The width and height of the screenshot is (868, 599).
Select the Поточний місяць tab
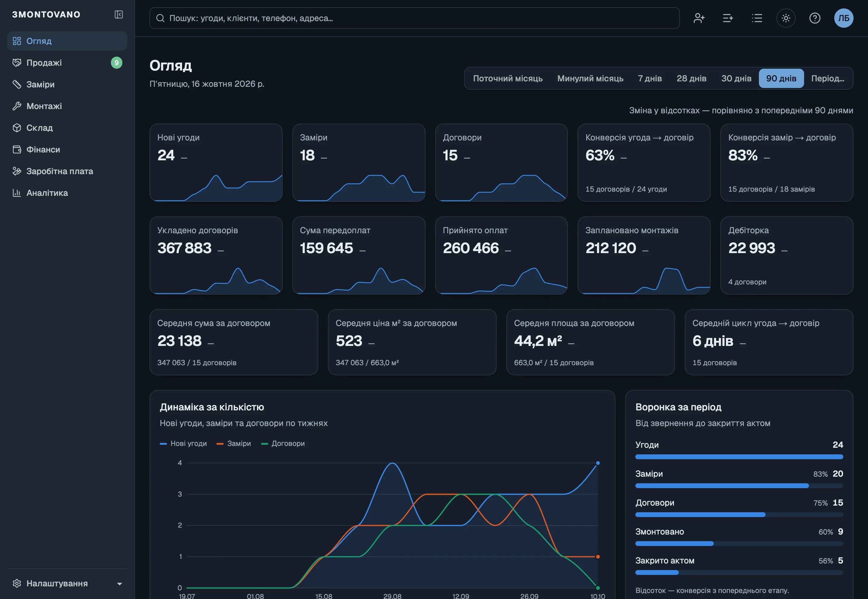[508, 78]
